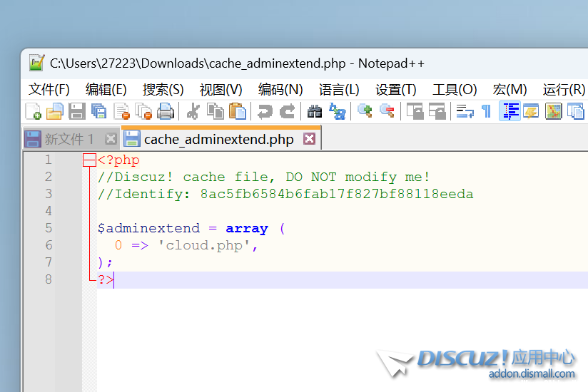
Task: Toggle word wrap toolbar button
Action: pyautogui.click(x=465, y=111)
